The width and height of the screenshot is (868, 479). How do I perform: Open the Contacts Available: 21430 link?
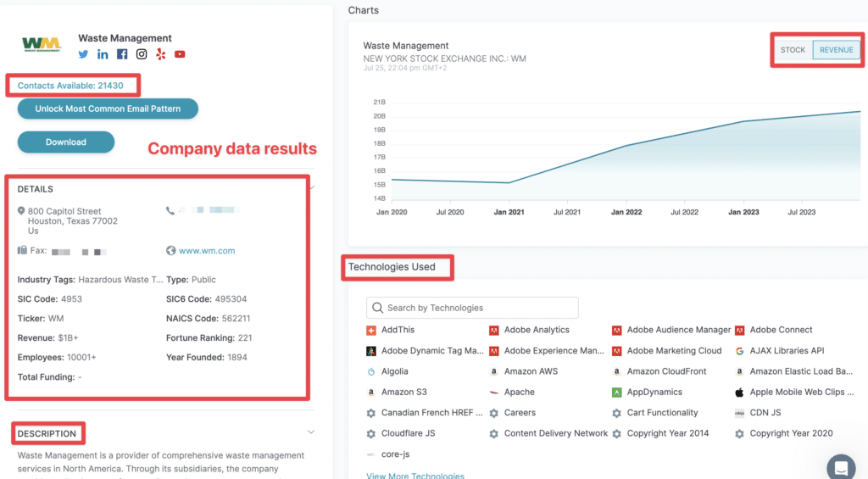(x=70, y=86)
